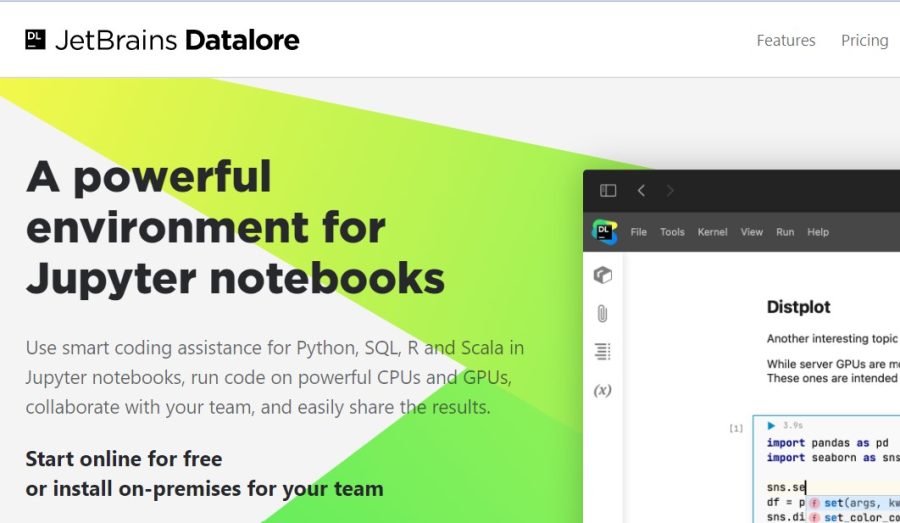Open the Help menu
This screenshot has width=900, height=523.
[818, 232]
